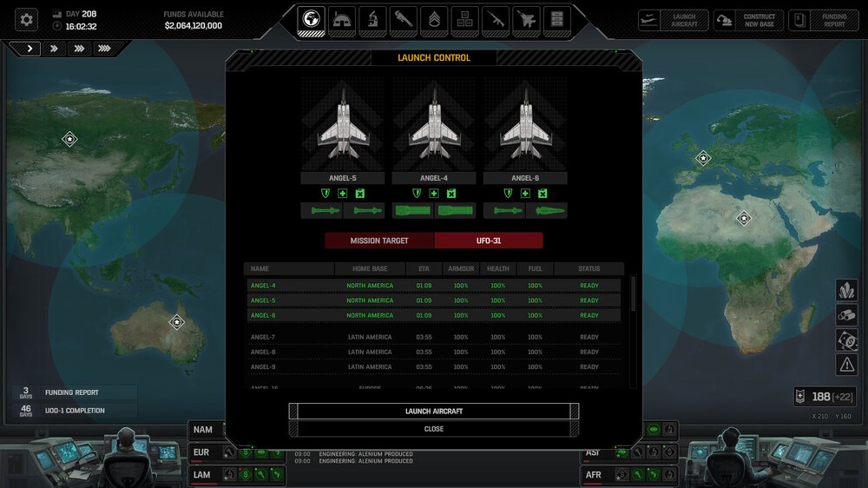The height and width of the screenshot is (488, 868).
Task: Select the ANGEL-9 Latin America row
Action: [x=434, y=366]
